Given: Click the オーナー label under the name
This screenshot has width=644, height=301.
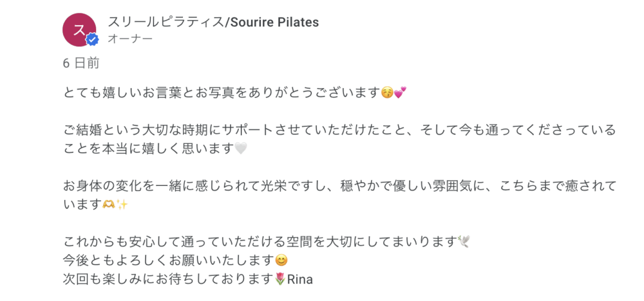Looking at the screenshot, I should click(130, 39).
